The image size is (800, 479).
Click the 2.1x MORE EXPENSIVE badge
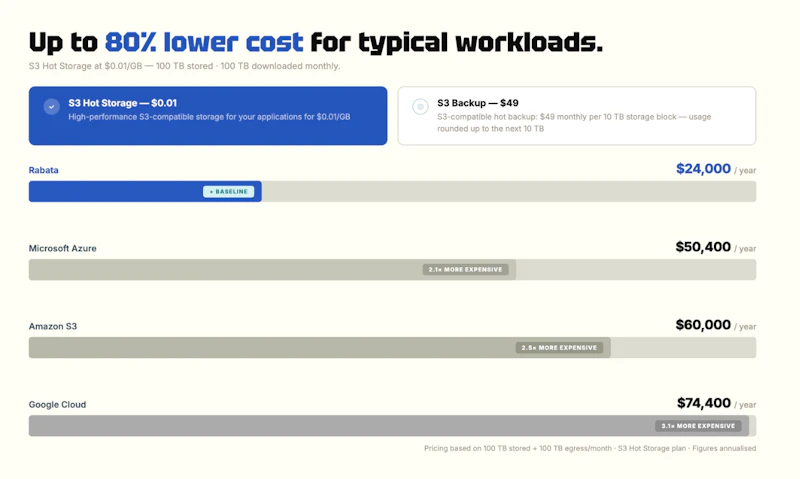pos(465,269)
